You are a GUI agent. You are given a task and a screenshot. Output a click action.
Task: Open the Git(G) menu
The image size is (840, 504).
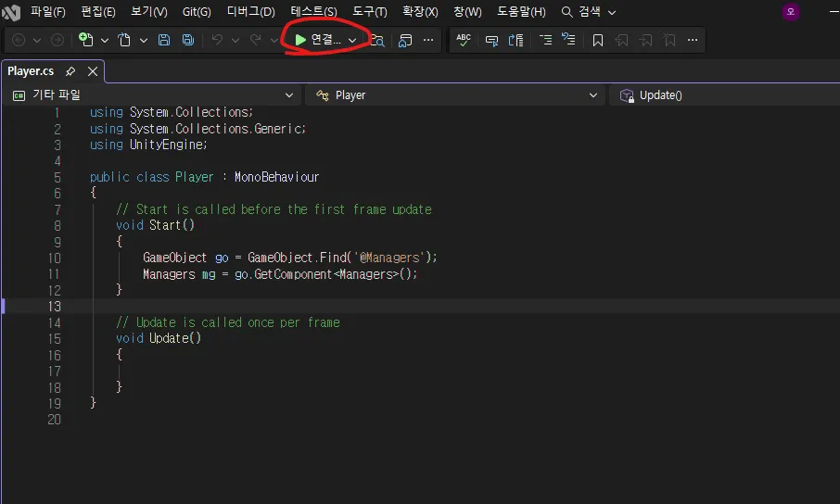click(x=197, y=12)
